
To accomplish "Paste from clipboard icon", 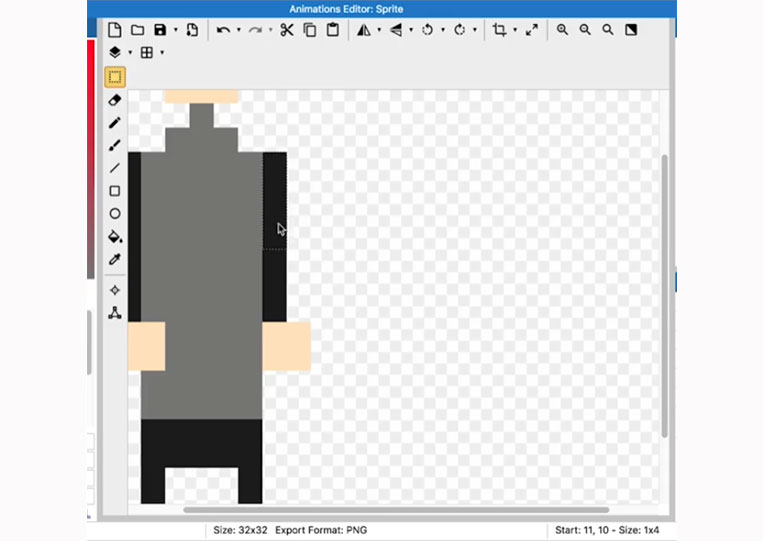I will tap(333, 30).
